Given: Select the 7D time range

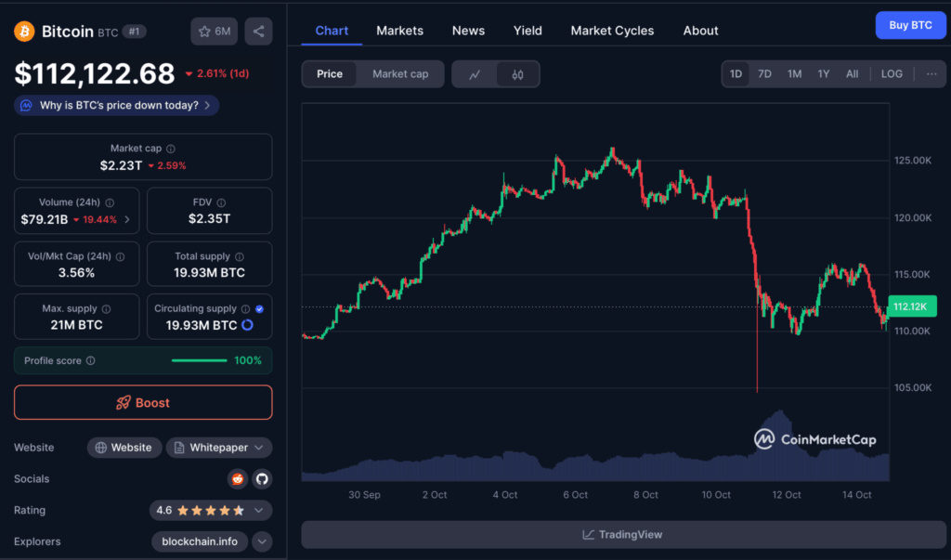Looking at the screenshot, I should click(764, 74).
